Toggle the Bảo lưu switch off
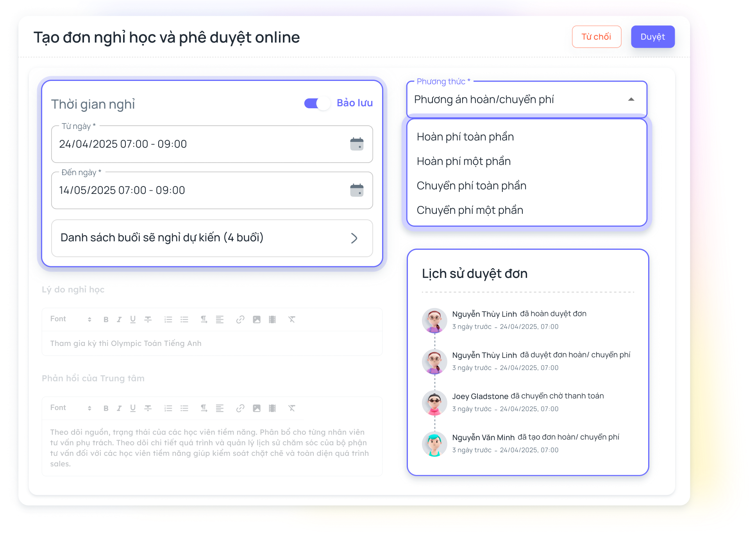The image size is (756, 541). 317,103
